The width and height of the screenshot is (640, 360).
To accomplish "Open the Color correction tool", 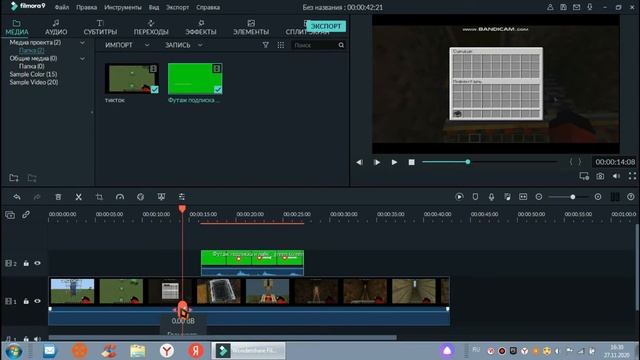I will (140, 197).
